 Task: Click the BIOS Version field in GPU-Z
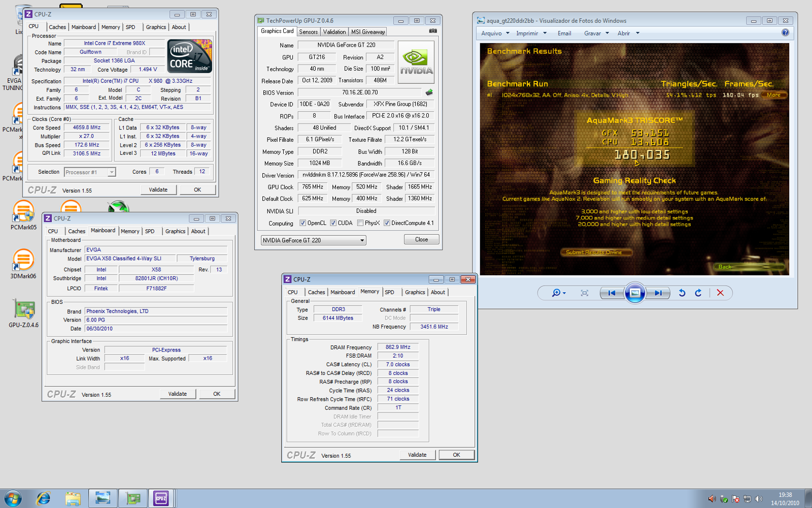(x=359, y=92)
